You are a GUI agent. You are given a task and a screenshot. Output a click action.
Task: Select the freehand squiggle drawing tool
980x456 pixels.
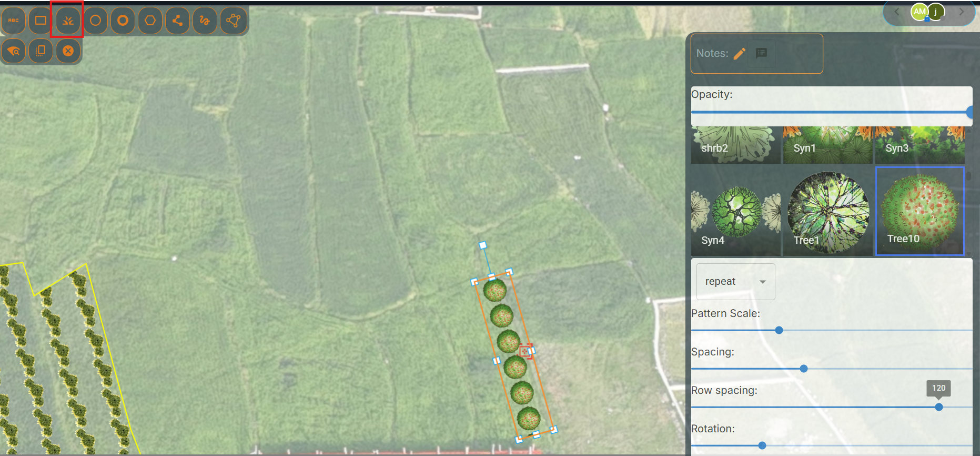click(x=205, y=21)
